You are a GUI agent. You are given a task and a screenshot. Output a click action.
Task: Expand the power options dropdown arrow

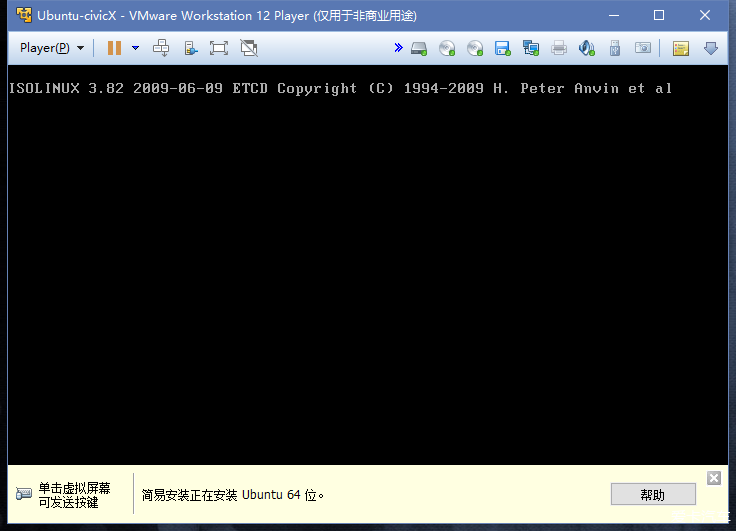tap(136, 48)
